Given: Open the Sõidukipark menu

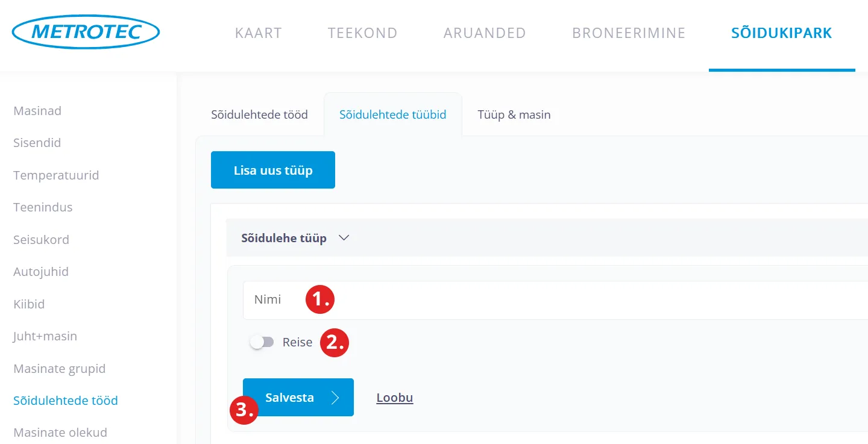Looking at the screenshot, I should 781,33.
